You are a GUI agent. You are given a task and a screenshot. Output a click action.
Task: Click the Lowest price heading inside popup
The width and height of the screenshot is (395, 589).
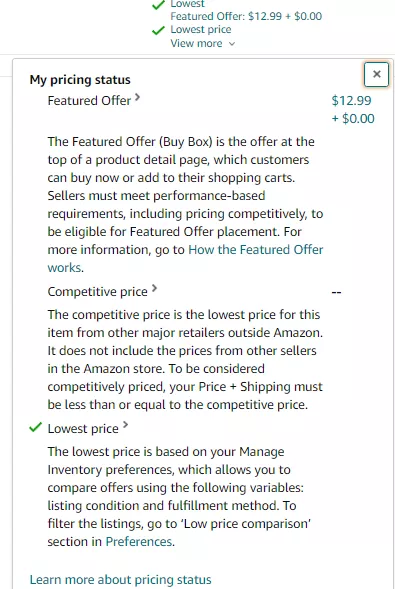point(83,428)
